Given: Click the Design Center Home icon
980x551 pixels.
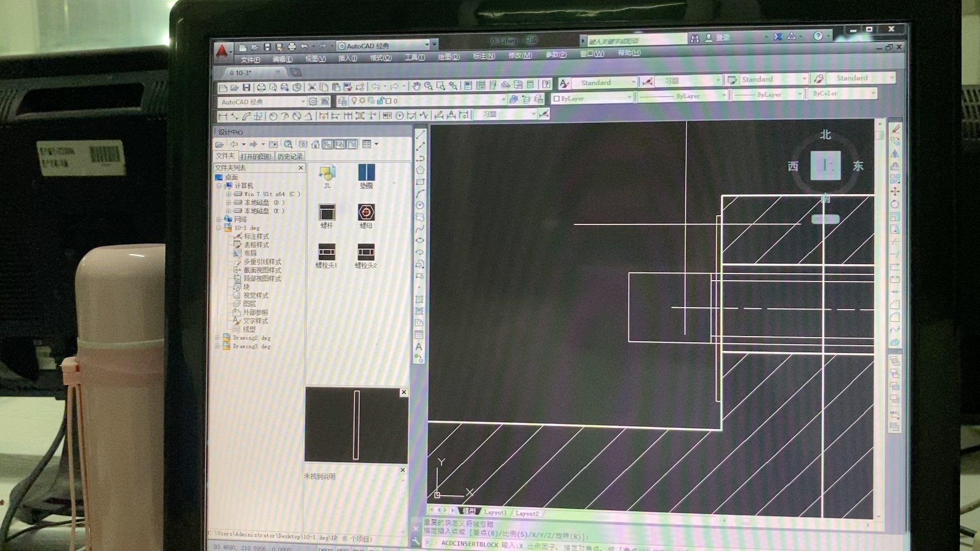Looking at the screenshot, I should coord(315,144).
